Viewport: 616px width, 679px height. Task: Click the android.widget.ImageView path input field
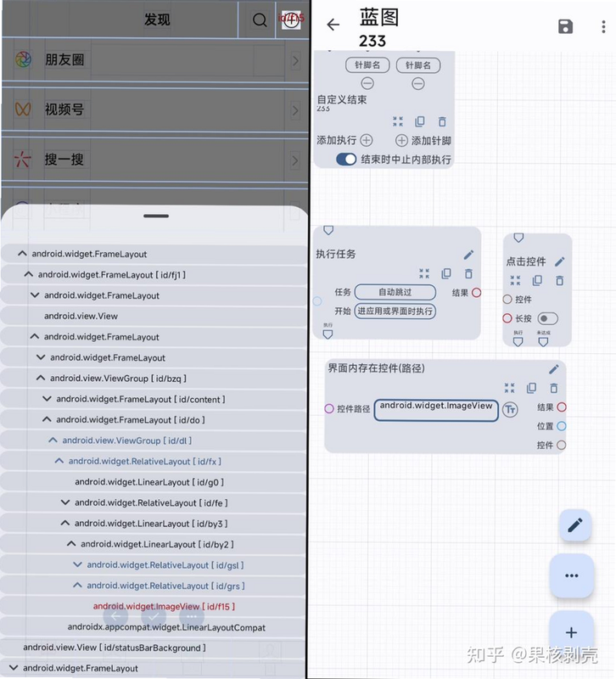pos(436,410)
